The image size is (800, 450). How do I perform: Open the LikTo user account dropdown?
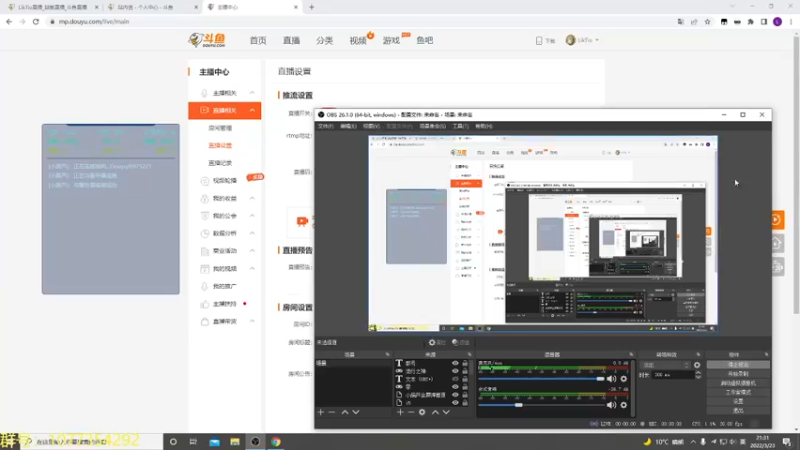click(582, 40)
